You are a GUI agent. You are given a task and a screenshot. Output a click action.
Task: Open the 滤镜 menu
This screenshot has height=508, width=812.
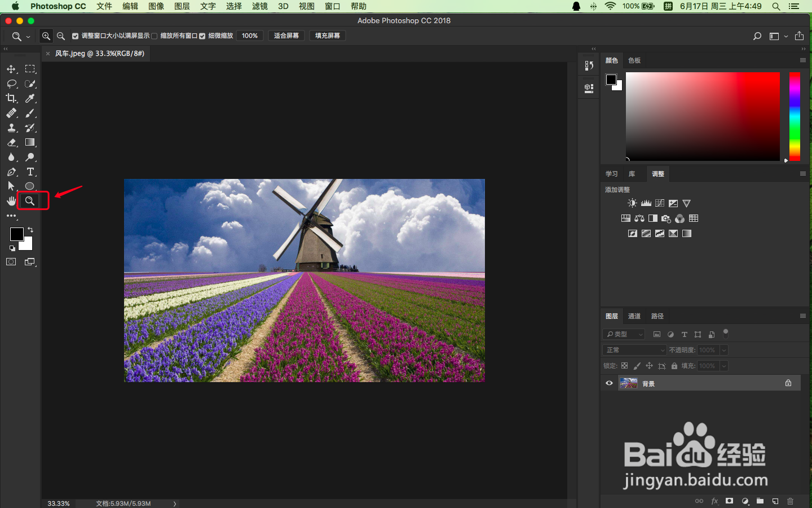(259, 6)
